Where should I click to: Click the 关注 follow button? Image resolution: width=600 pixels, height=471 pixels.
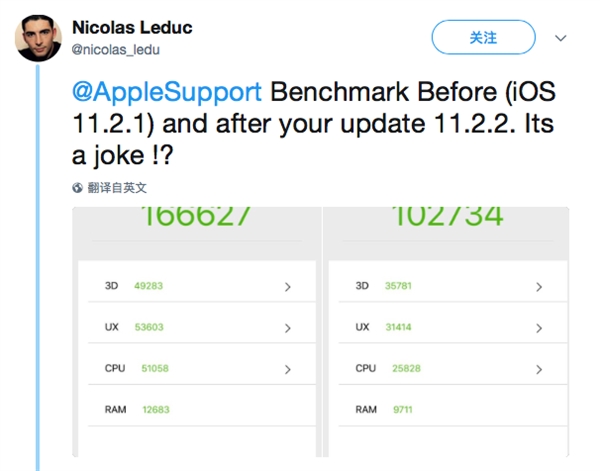483,37
